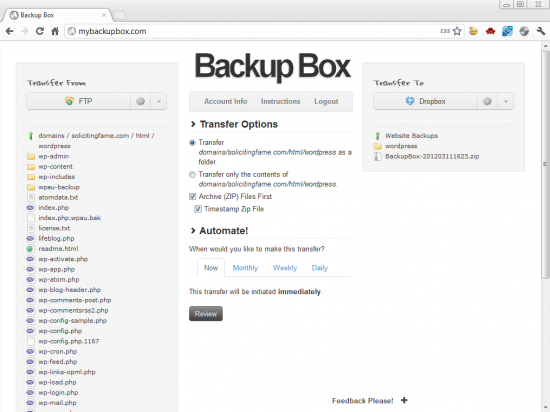Bookmark page with the star icon
This screenshot has width=550, height=412.
(x=457, y=31)
